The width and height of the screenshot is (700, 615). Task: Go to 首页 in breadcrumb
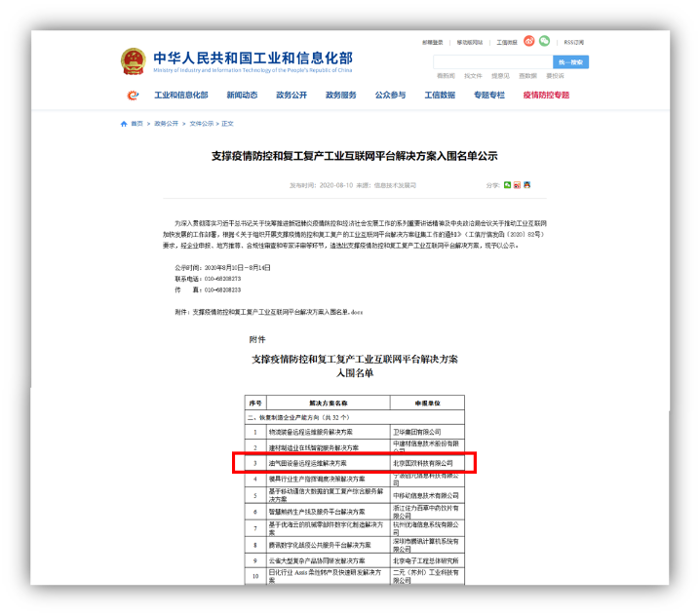(x=137, y=124)
